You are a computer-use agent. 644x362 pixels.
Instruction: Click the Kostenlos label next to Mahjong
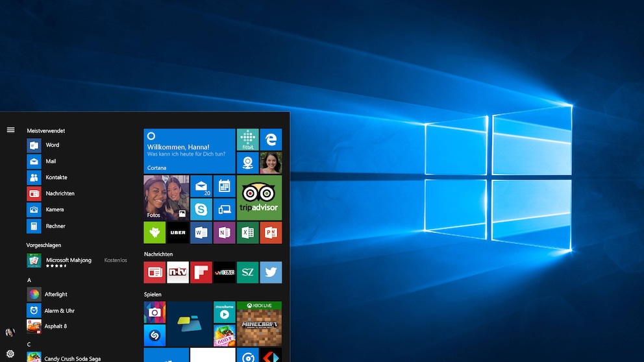coord(116,260)
